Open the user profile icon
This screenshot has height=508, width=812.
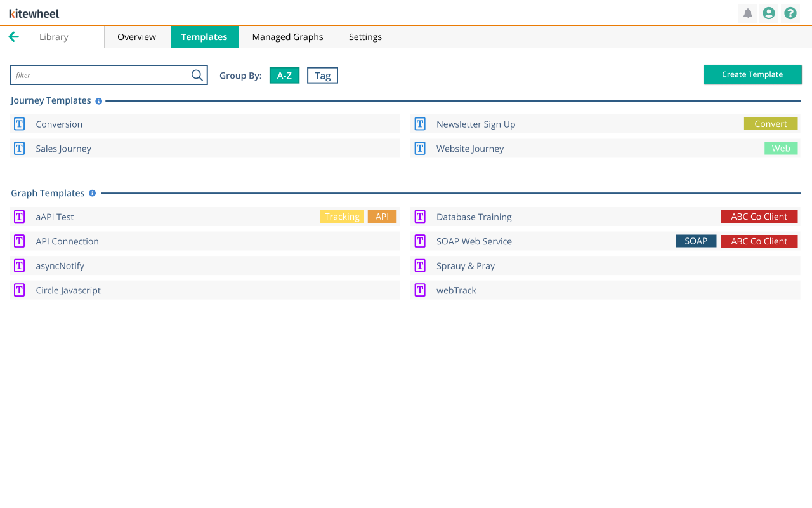pos(768,13)
